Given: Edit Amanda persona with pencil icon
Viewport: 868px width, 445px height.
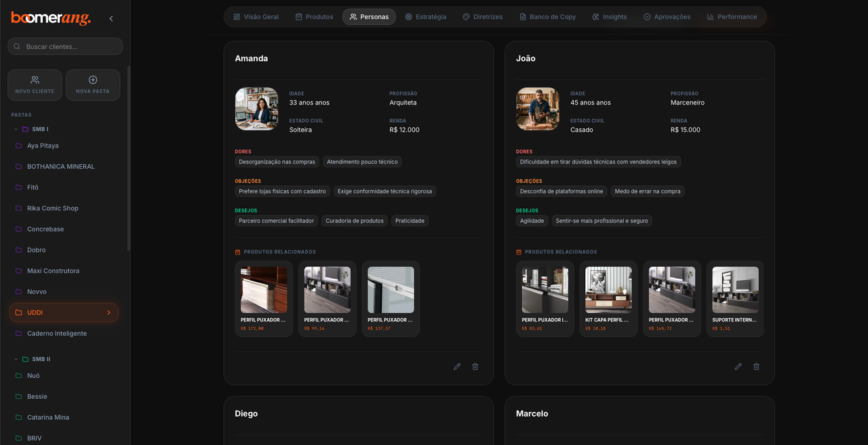Looking at the screenshot, I should pos(457,366).
